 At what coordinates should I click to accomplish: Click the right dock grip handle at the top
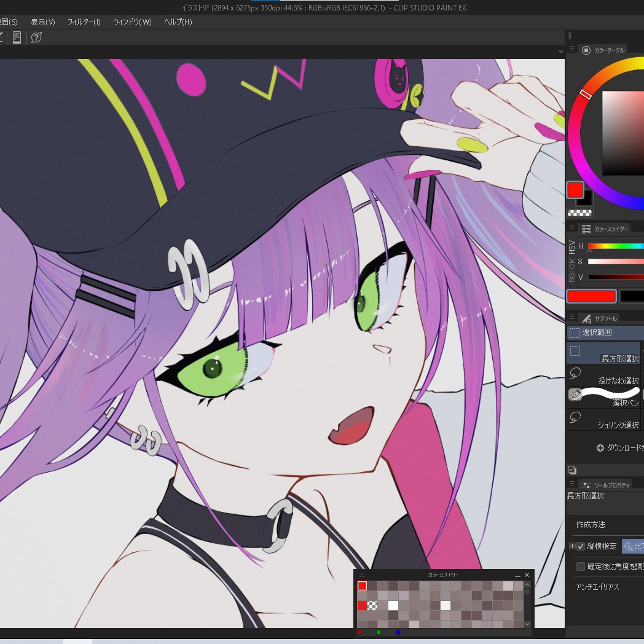coord(569,36)
